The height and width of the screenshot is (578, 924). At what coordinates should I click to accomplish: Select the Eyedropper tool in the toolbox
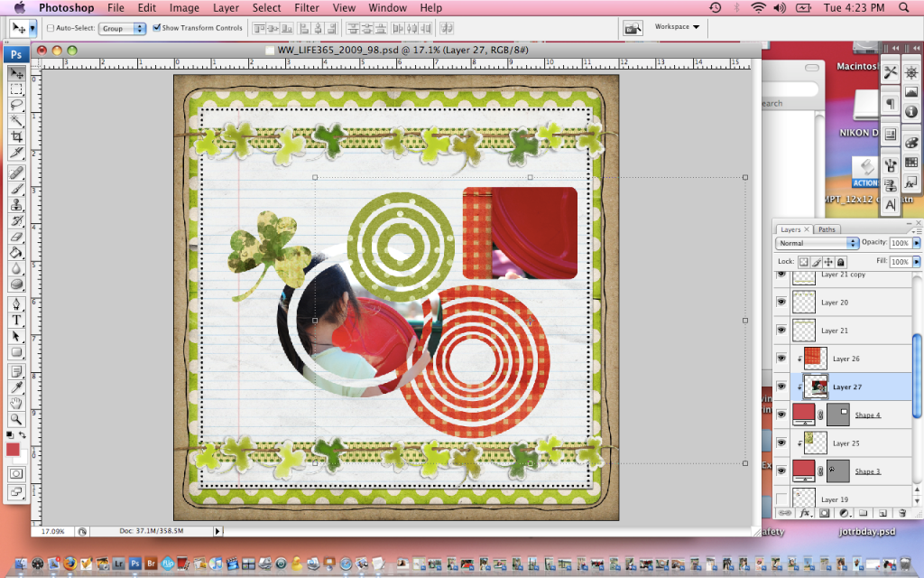tap(16, 387)
